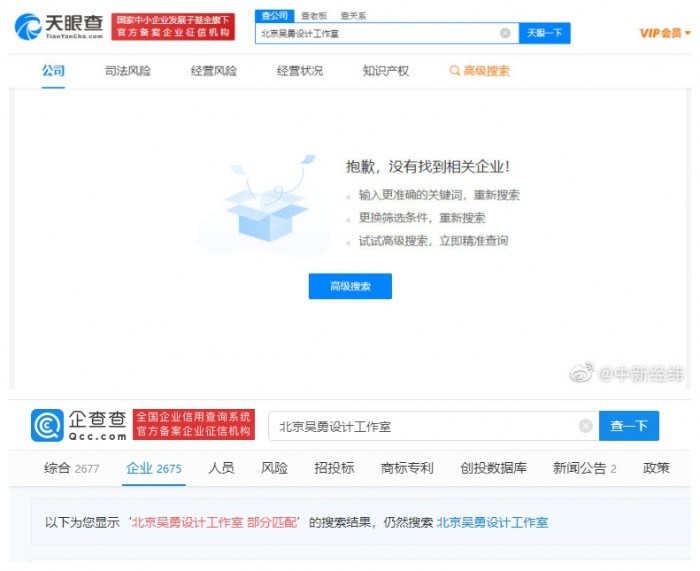Open the 知识产权 tab
This screenshot has width=700, height=571.
(x=386, y=71)
